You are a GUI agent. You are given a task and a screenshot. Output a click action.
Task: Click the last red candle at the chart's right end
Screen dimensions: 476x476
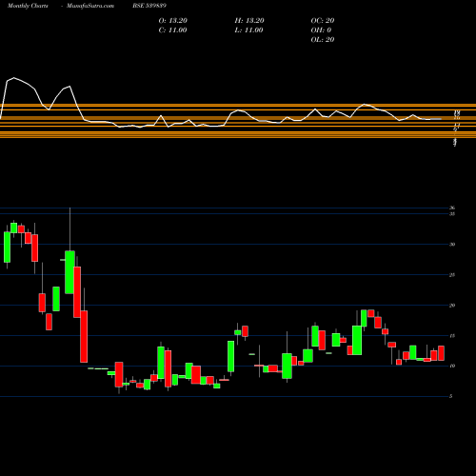click(441, 353)
